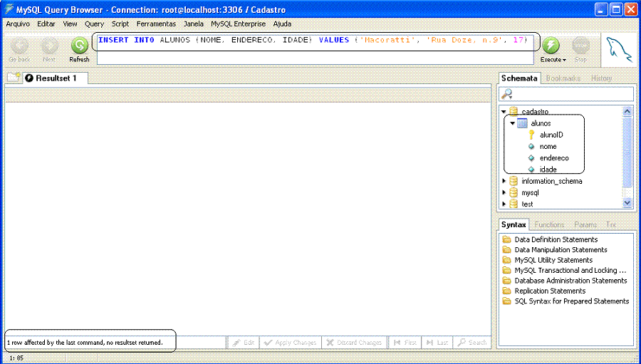
Task: Click schemata scrollbar up arrow
Action: pos(627,111)
